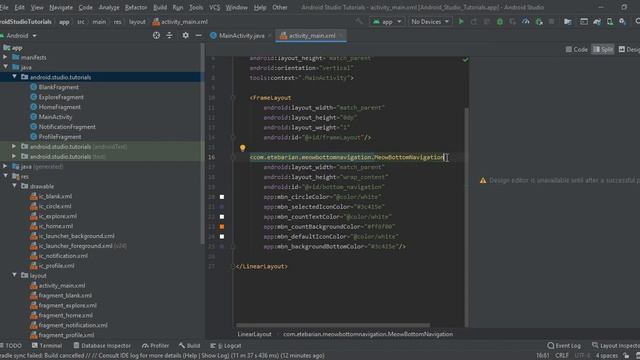
Task: Open the Database Inspector tool window
Action: (x=102, y=346)
